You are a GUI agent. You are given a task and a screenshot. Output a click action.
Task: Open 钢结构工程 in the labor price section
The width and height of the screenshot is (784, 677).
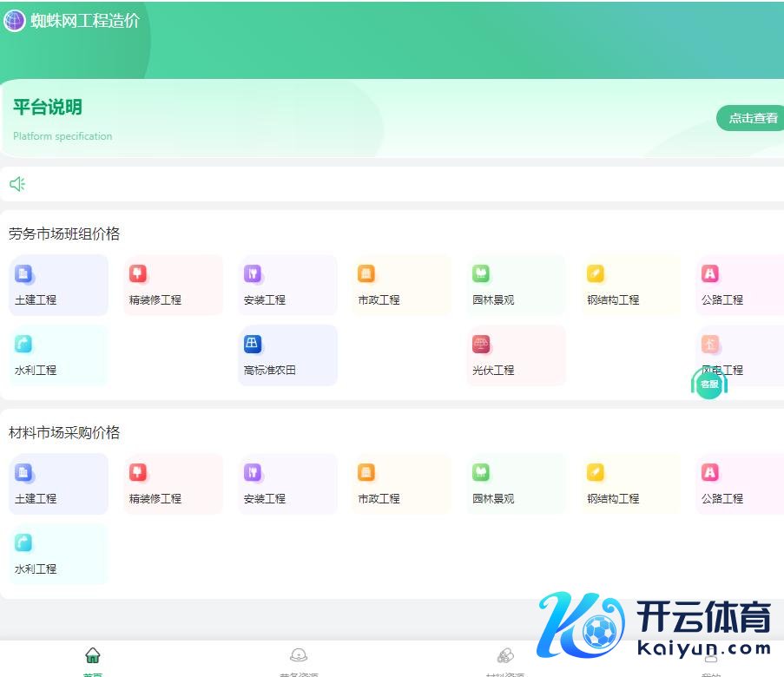point(630,286)
